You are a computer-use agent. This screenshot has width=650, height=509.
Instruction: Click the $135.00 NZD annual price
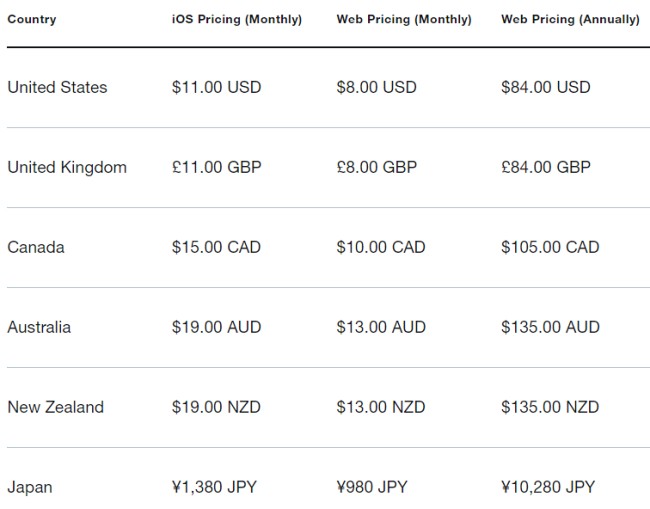coord(550,407)
